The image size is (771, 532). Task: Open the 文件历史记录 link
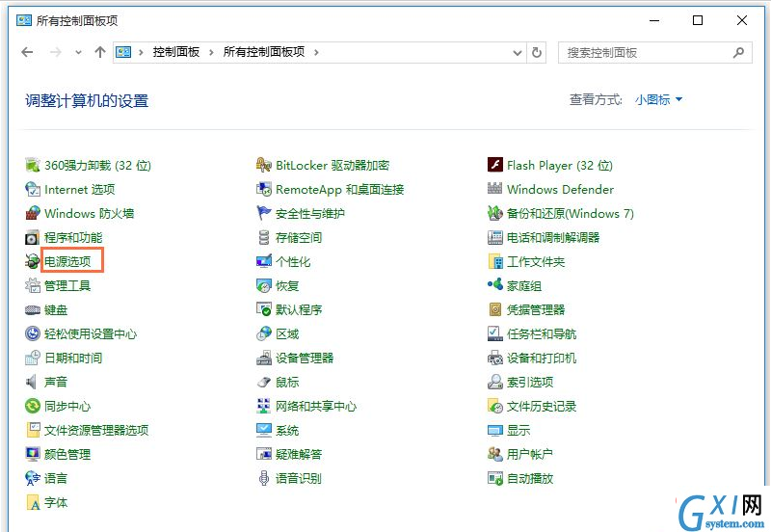[542, 406]
